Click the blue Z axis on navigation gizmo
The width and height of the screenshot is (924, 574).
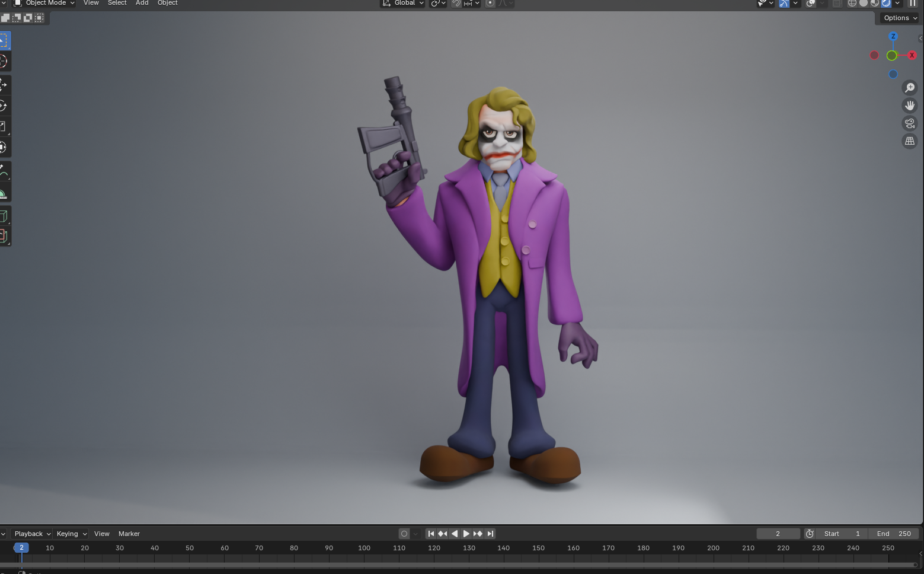tap(893, 36)
